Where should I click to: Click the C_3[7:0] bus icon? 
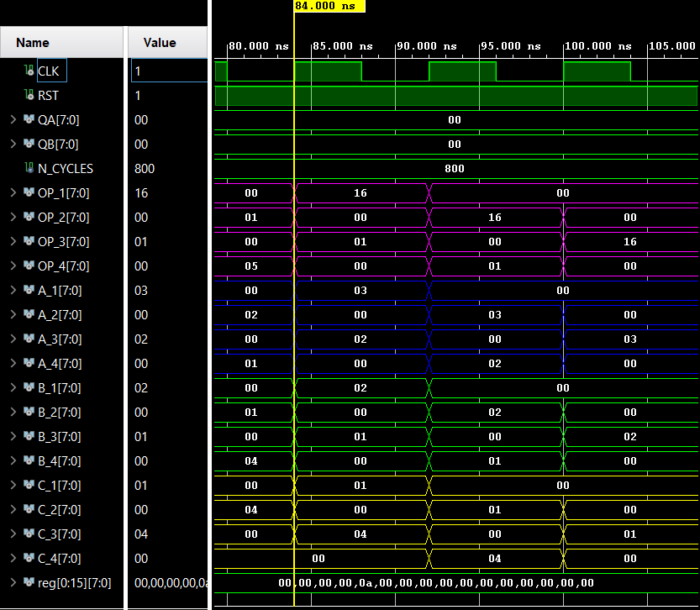(x=29, y=534)
